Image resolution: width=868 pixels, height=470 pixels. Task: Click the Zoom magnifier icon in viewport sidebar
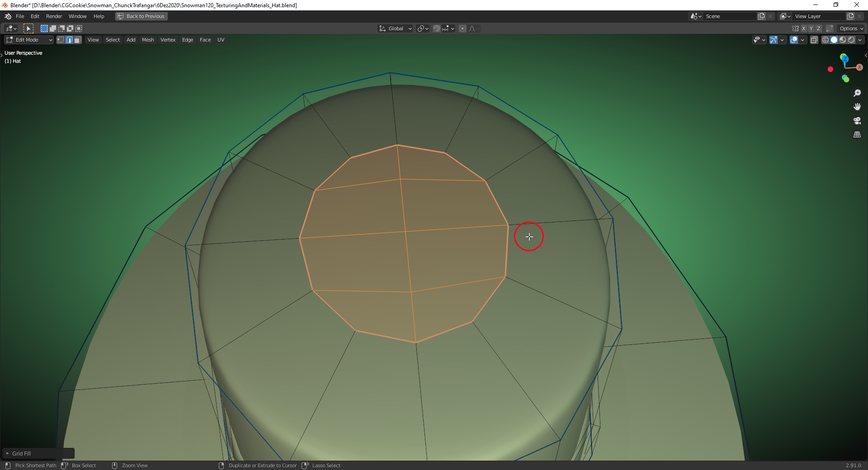[x=858, y=93]
